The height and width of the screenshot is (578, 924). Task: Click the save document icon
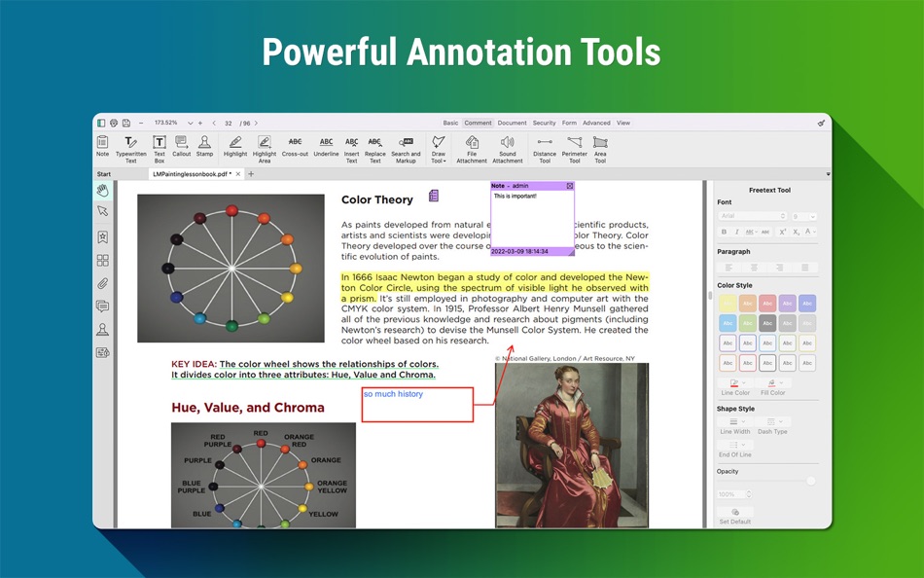(126, 123)
